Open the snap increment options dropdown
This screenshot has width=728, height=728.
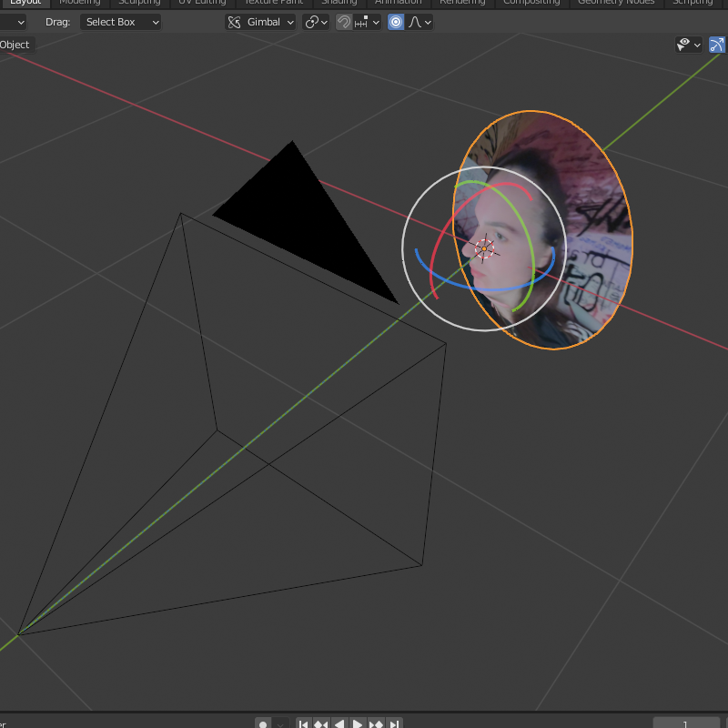point(368,22)
